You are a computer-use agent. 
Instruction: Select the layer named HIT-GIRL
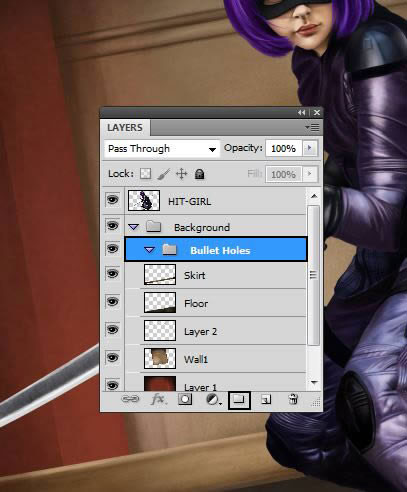(189, 201)
